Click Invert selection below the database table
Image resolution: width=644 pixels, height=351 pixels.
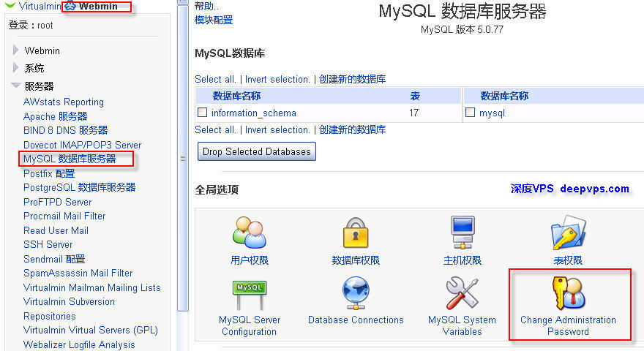point(277,129)
